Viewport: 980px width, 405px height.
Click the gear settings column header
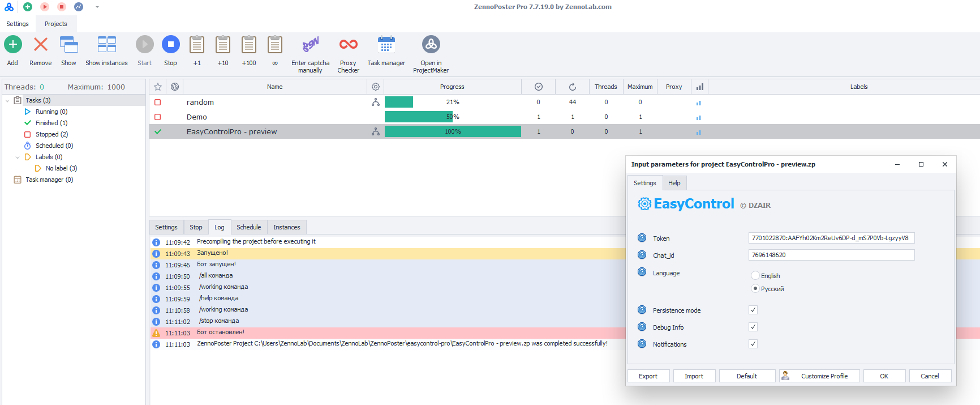click(376, 87)
